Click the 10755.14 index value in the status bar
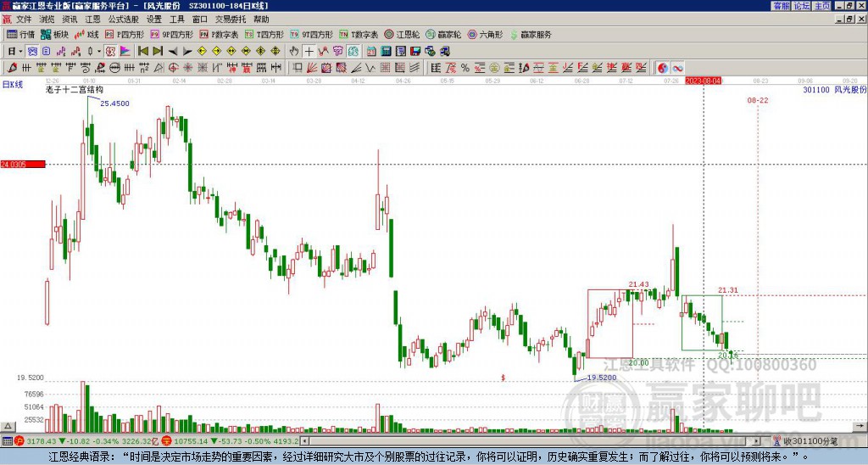The width and height of the screenshot is (868, 465). [192, 441]
